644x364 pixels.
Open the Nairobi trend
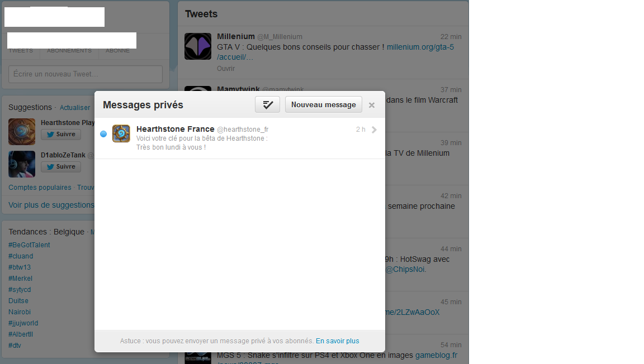click(20, 312)
